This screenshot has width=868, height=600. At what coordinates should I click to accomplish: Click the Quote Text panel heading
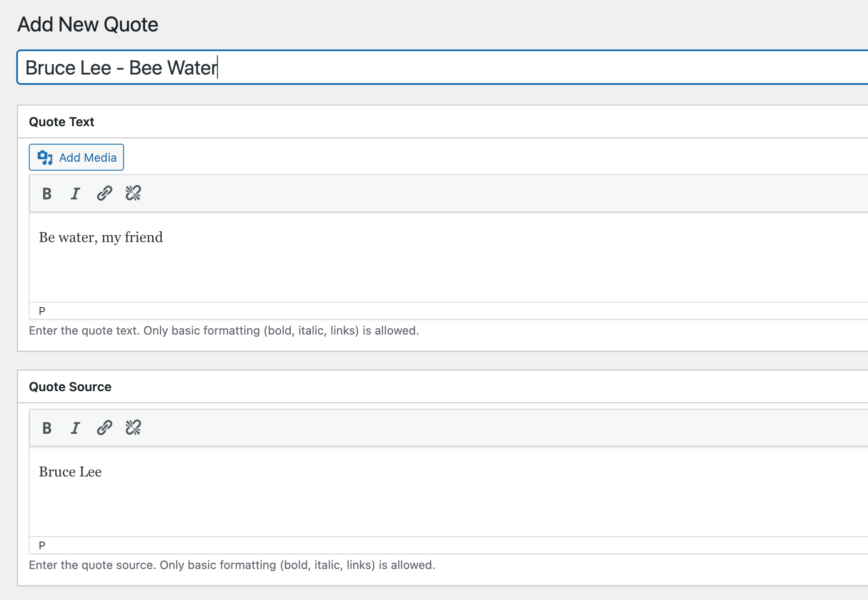coord(62,122)
